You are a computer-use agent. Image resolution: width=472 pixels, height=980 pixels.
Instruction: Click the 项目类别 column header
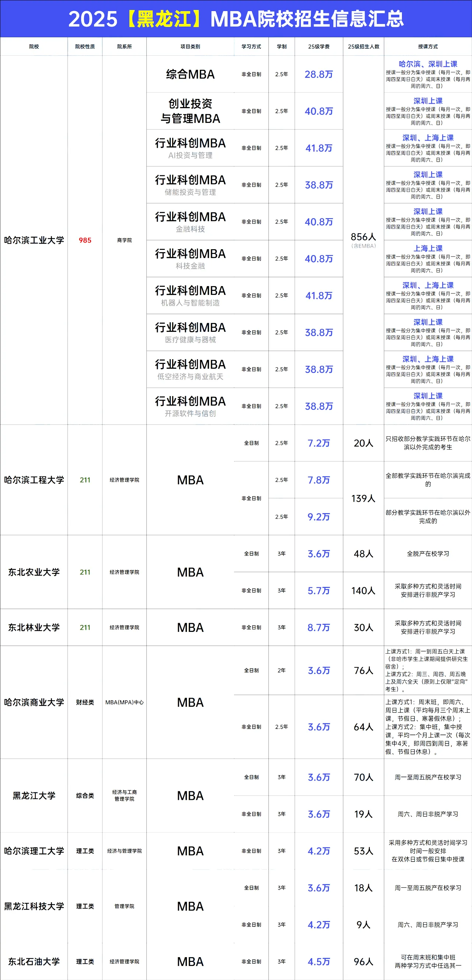pyautogui.click(x=190, y=47)
